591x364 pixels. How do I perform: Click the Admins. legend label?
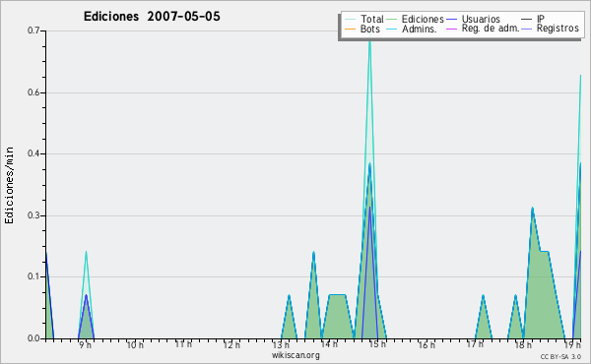420,29
